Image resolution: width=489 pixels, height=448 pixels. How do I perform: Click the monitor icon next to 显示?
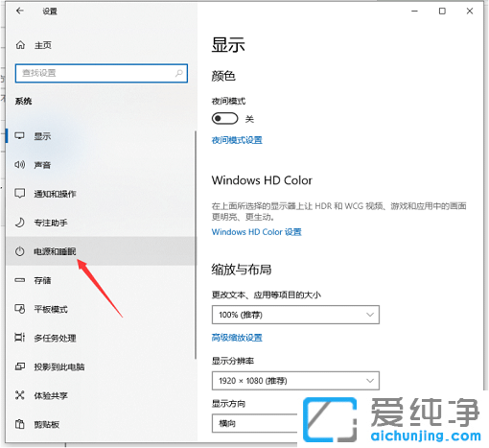click(x=19, y=136)
